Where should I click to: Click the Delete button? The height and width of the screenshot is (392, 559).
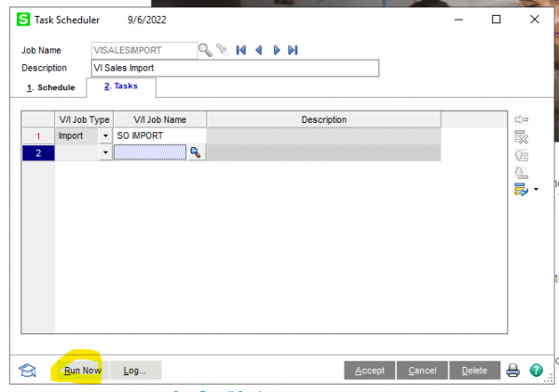[474, 371]
